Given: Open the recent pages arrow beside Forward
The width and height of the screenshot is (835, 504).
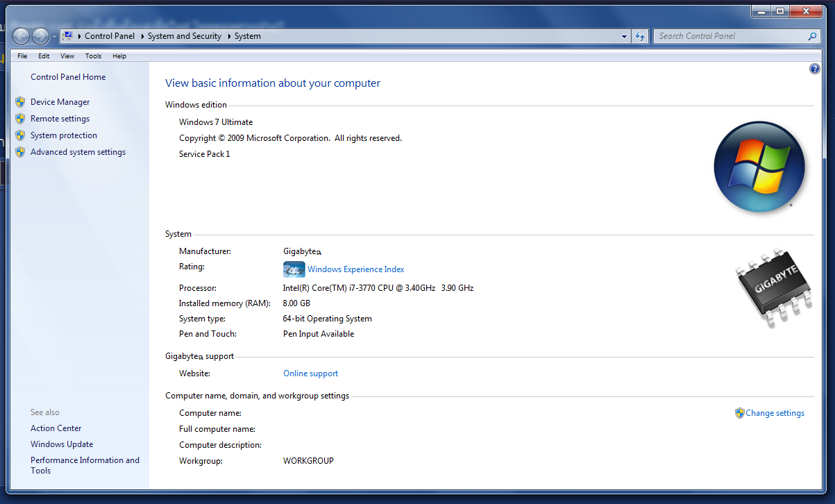Looking at the screenshot, I should [x=54, y=37].
